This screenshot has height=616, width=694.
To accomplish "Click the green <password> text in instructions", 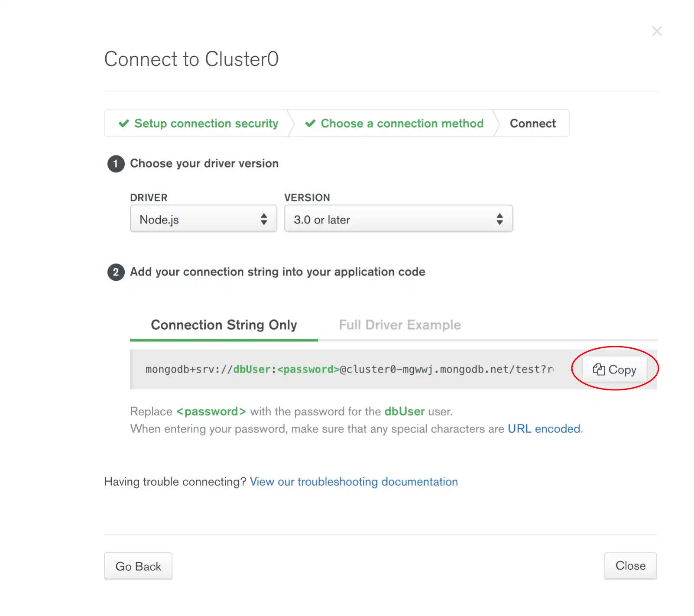I will pyautogui.click(x=211, y=411).
